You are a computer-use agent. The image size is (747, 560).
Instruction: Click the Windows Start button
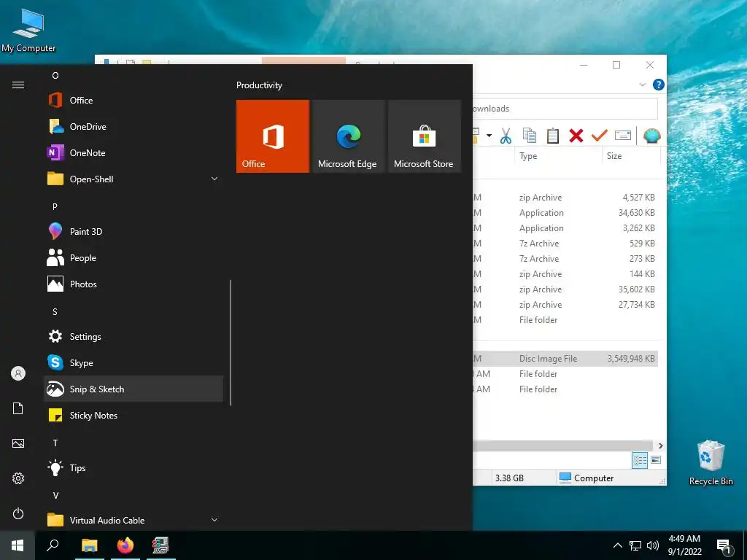(18, 545)
